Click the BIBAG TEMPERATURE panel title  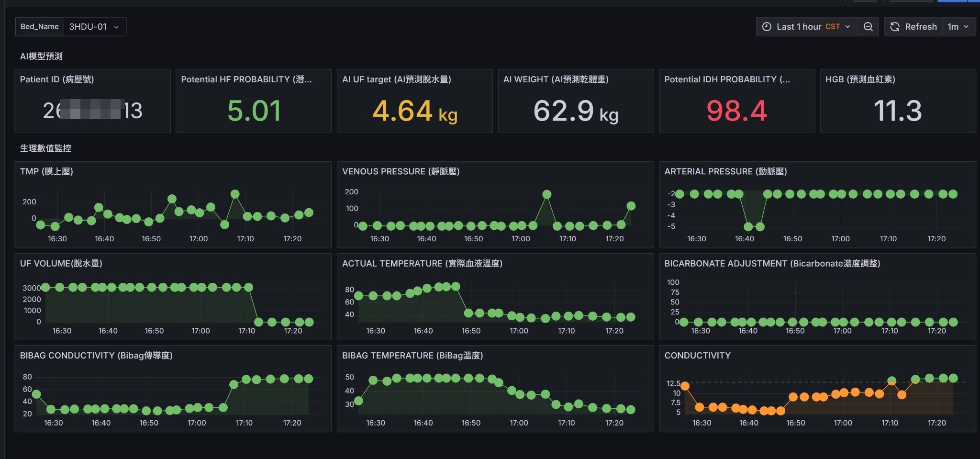pyautogui.click(x=412, y=356)
